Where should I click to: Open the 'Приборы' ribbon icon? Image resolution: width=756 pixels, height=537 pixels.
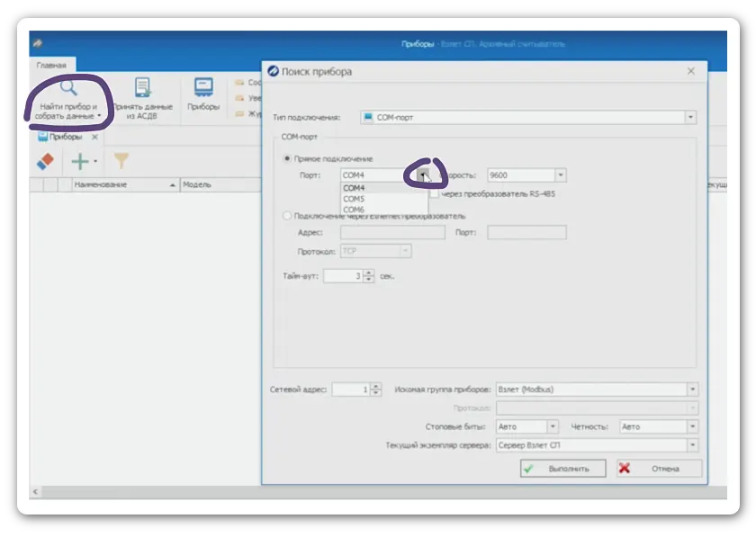(x=202, y=88)
